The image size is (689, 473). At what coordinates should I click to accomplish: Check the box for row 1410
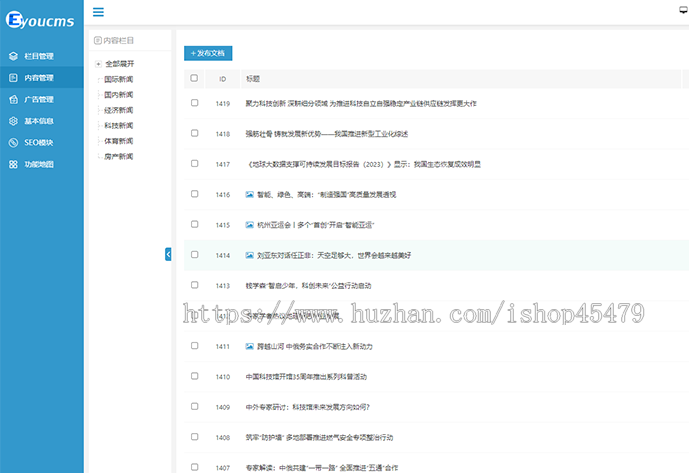[x=194, y=376]
